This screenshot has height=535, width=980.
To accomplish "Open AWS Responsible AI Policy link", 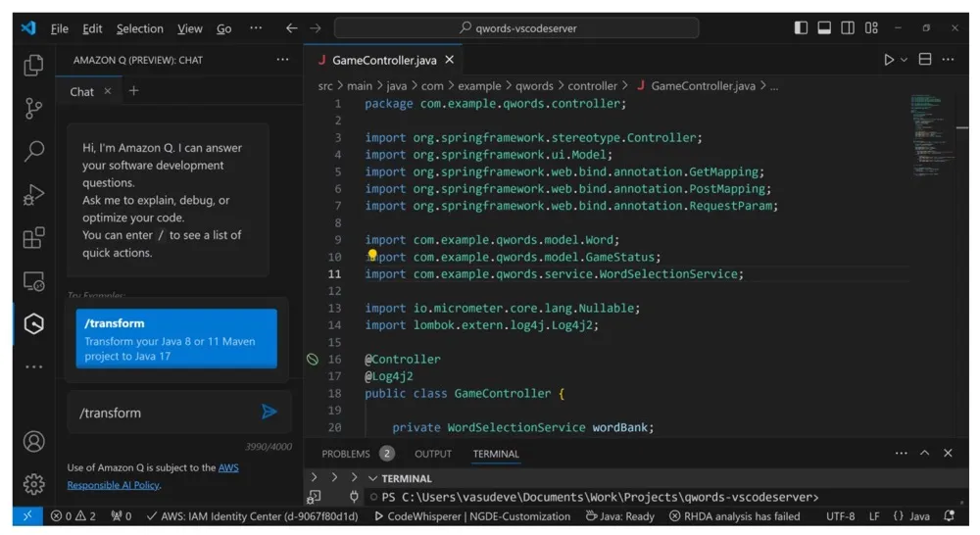I will tap(153, 476).
